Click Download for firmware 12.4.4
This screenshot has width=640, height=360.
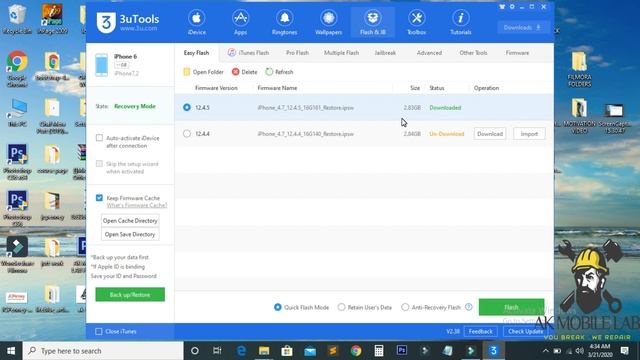490,133
